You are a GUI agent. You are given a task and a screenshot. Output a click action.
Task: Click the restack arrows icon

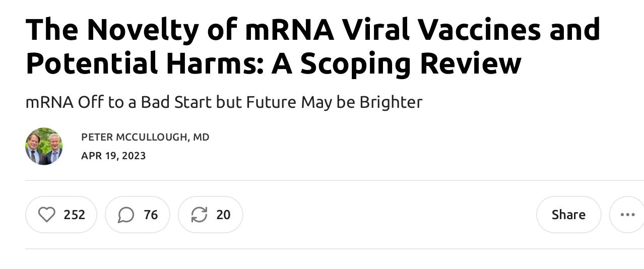199,215
